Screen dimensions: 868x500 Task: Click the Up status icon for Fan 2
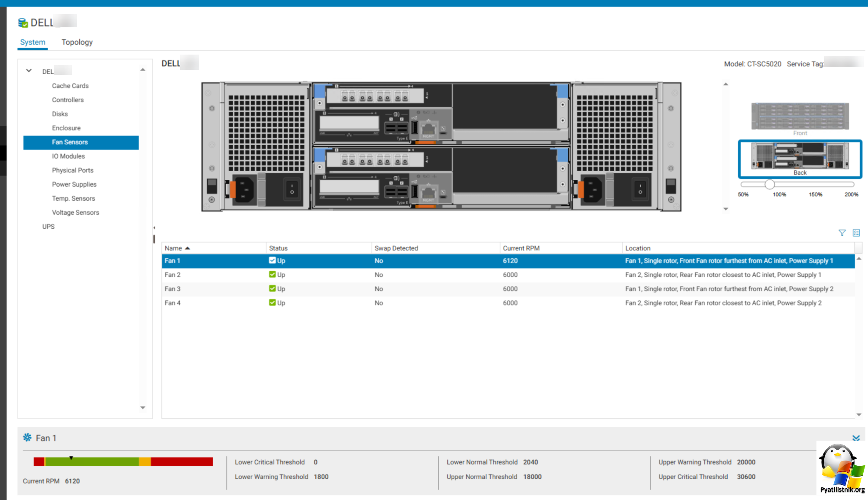click(272, 274)
